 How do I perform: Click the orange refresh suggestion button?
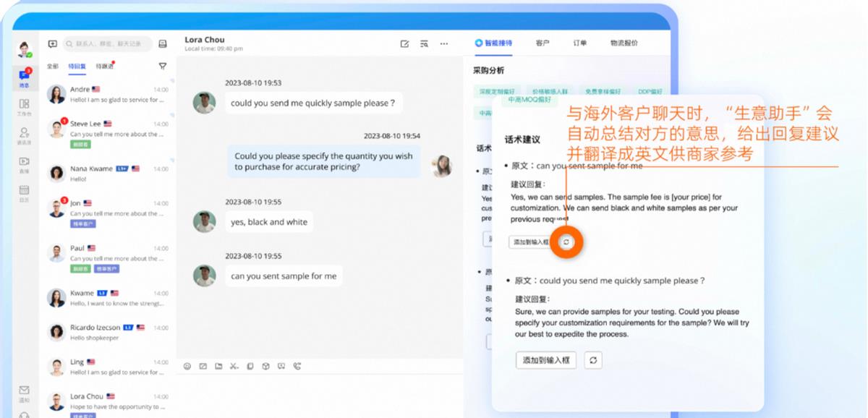pyautogui.click(x=568, y=242)
